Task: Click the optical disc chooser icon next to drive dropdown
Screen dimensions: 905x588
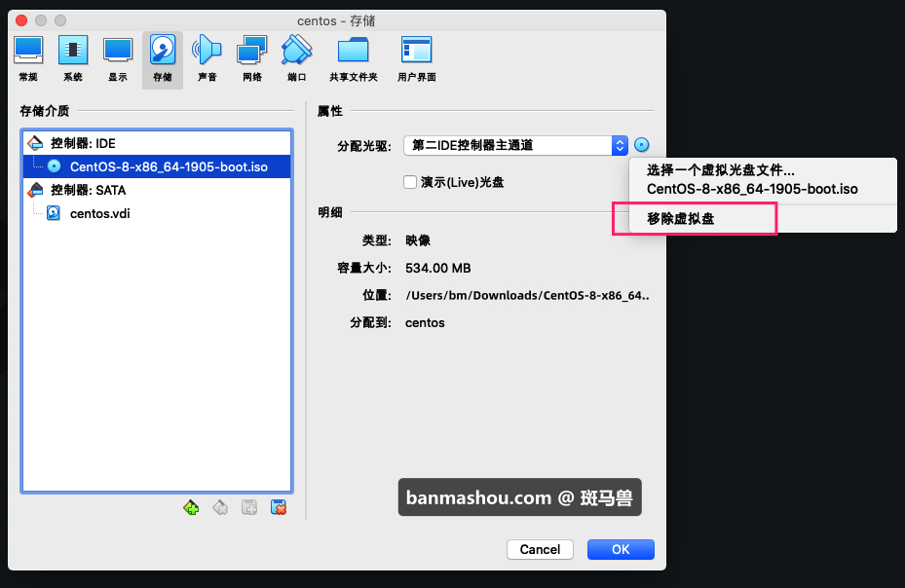Action: pos(641,145)
